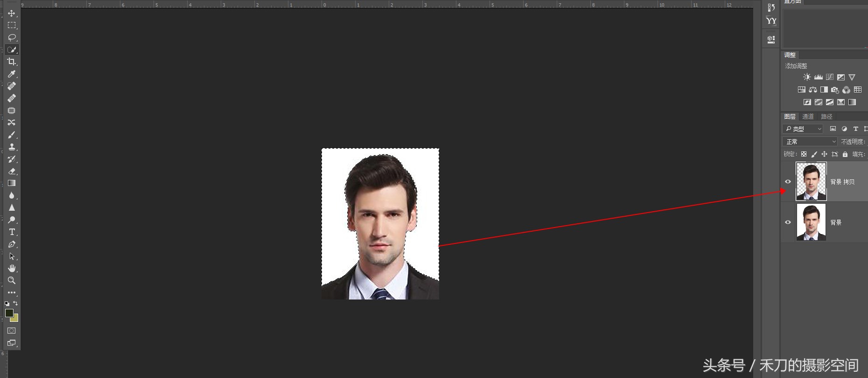
Task: Switch to the 路径 (Paths) tab
Action: coord(826,117)
